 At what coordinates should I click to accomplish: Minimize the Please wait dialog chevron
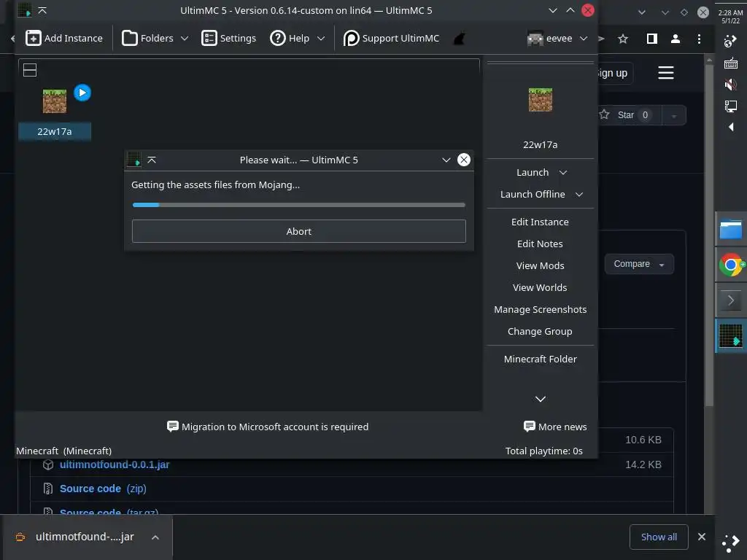446,160
